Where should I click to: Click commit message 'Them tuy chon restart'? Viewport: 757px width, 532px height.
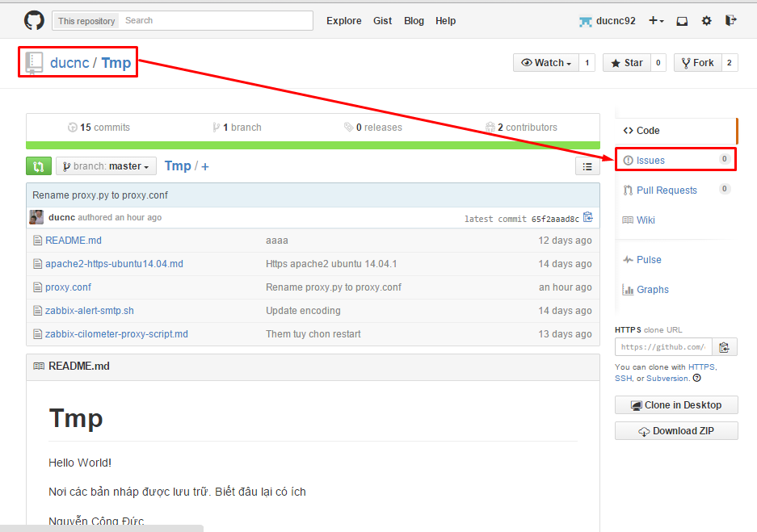[313, 333]
